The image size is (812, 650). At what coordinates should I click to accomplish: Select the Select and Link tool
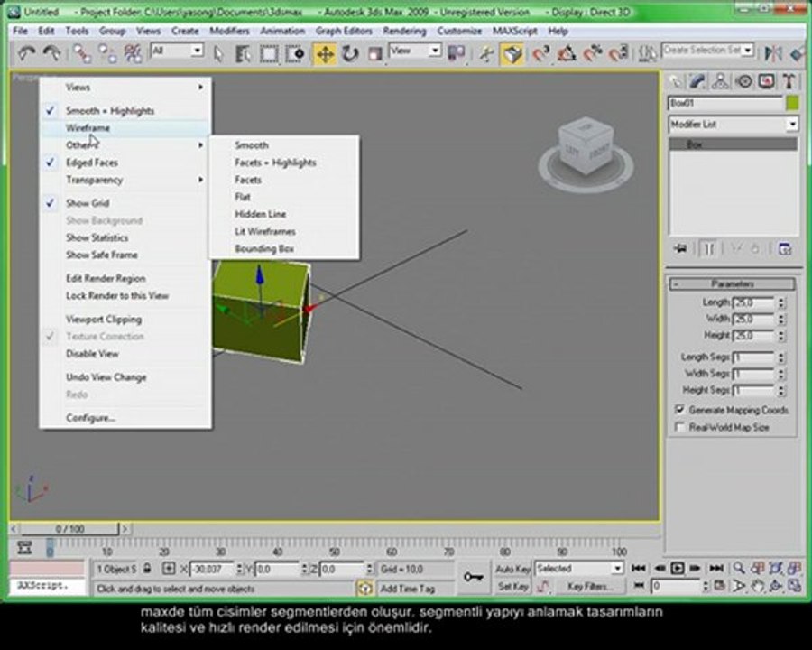pyautogui.click(x=81, y=53)
